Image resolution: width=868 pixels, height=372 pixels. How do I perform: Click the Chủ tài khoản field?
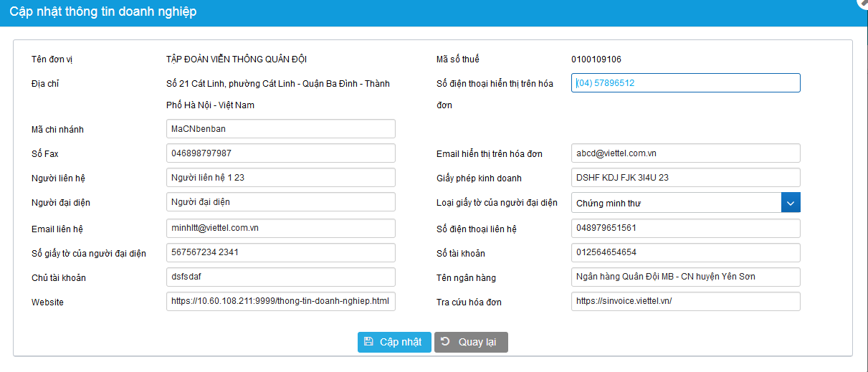(x=280, y=277)
